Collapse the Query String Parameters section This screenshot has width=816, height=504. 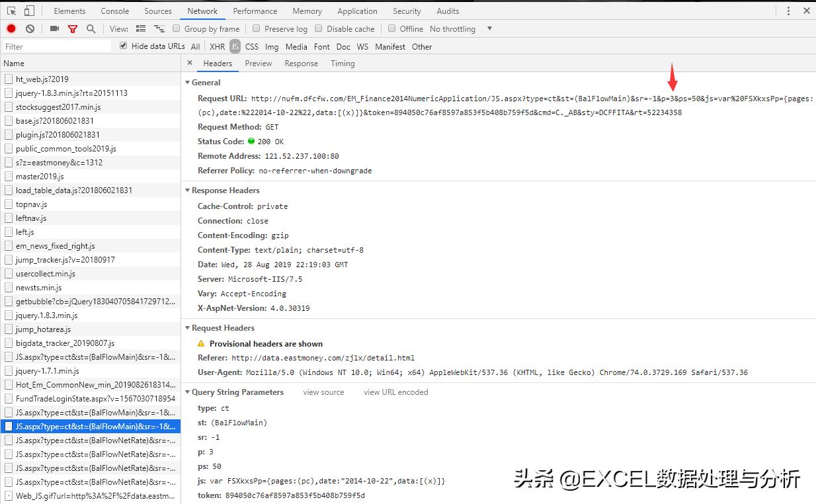pos(188,392)
